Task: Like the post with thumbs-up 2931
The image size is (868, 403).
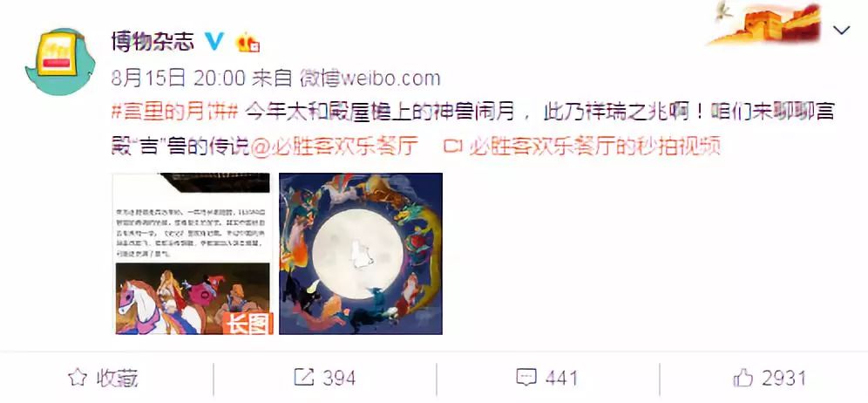Action: coord(769,378)
